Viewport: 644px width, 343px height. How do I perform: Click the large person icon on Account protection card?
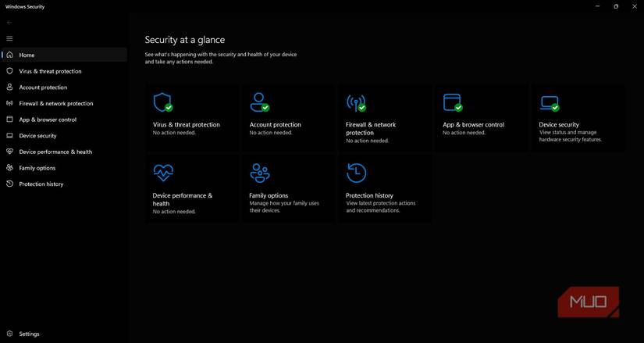[260, 102]
